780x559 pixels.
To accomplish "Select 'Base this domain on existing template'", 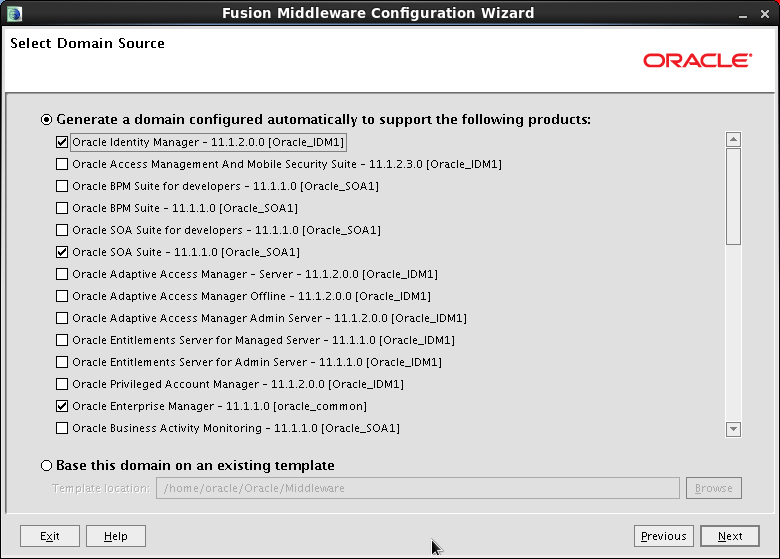I will tap(47, 466).
